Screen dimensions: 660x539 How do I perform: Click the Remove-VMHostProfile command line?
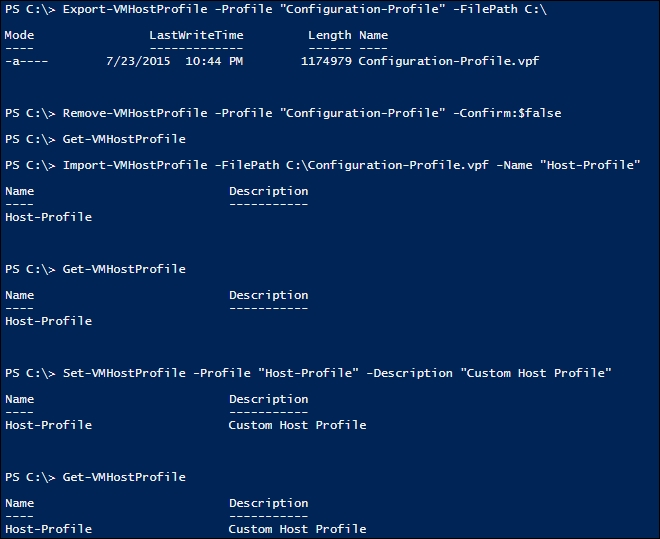(x=283, y=113)
